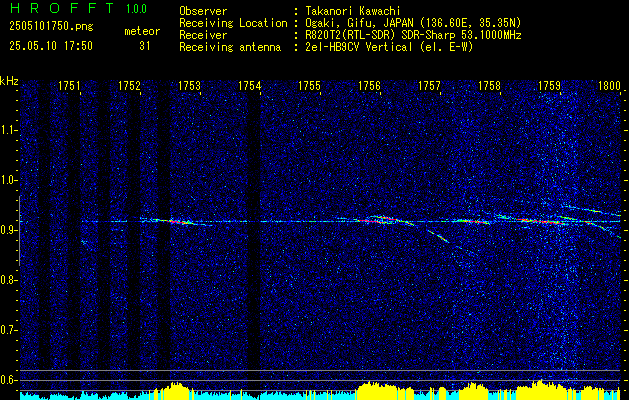The image size is (629, 400).
Task: Click the 1758 time marker
Action: point(489,85)
